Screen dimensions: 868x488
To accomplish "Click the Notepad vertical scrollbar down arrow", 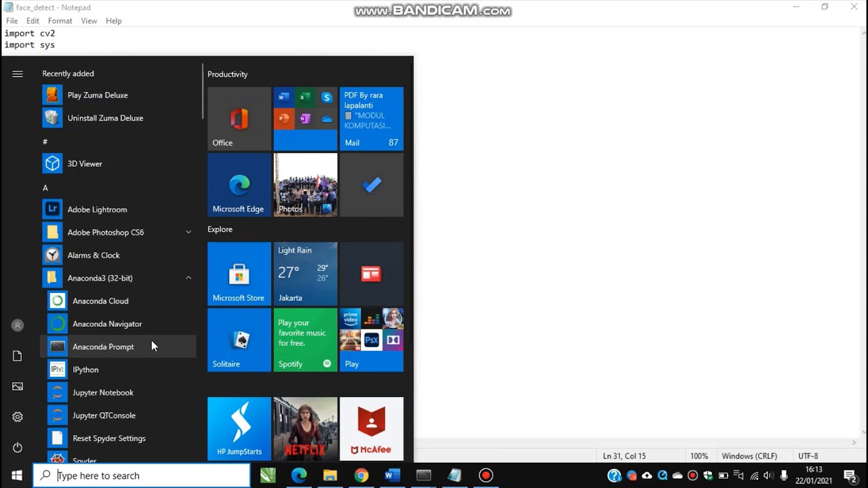I will (x=862, y=432).
